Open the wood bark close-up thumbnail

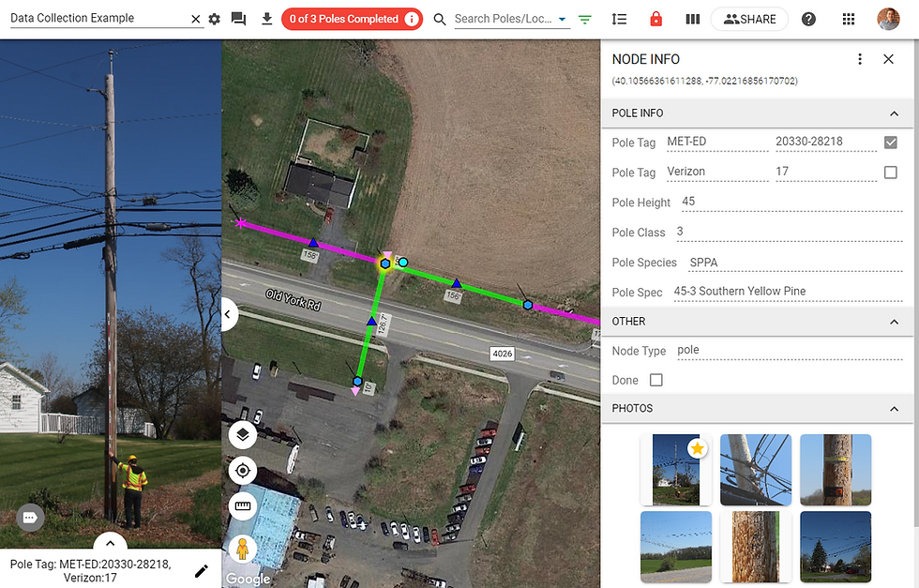click(x=756, y=547)
